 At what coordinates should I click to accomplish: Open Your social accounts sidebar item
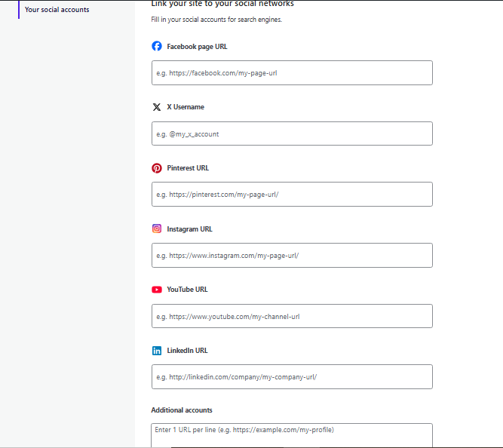click(57, 10)
